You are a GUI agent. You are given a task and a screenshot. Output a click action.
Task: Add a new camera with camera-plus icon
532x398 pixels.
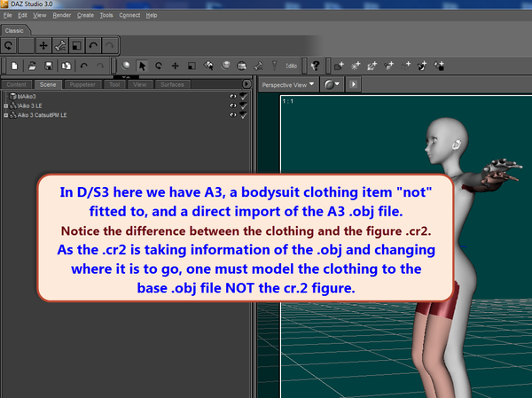[339, 66]
